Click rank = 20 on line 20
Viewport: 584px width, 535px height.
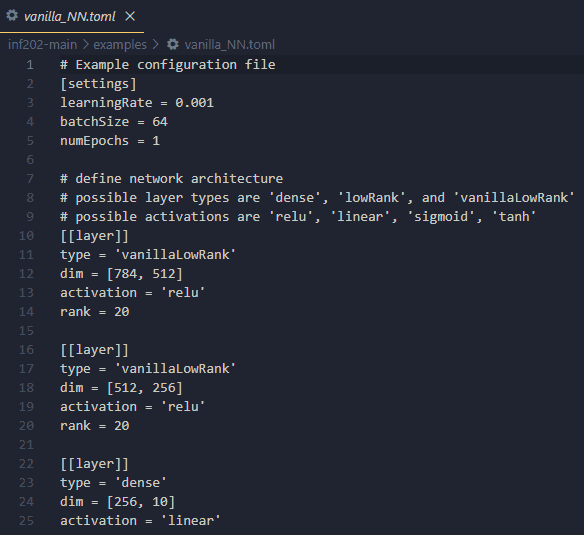tap(95, 426)
